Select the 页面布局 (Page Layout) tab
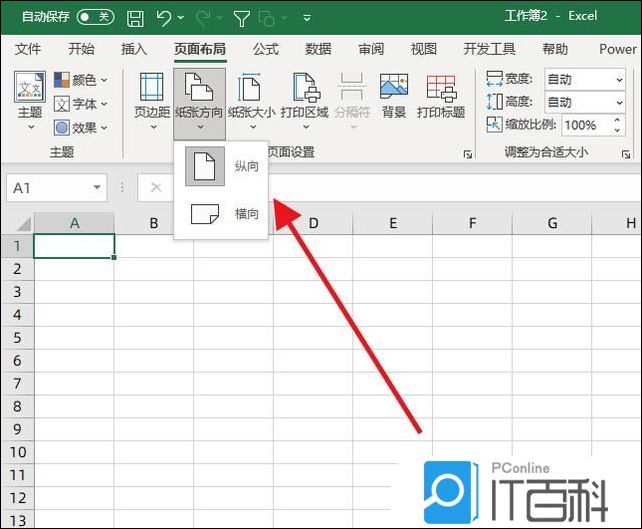Image resolution: width=642 pixels, height=529 pixels. (200, 49)
